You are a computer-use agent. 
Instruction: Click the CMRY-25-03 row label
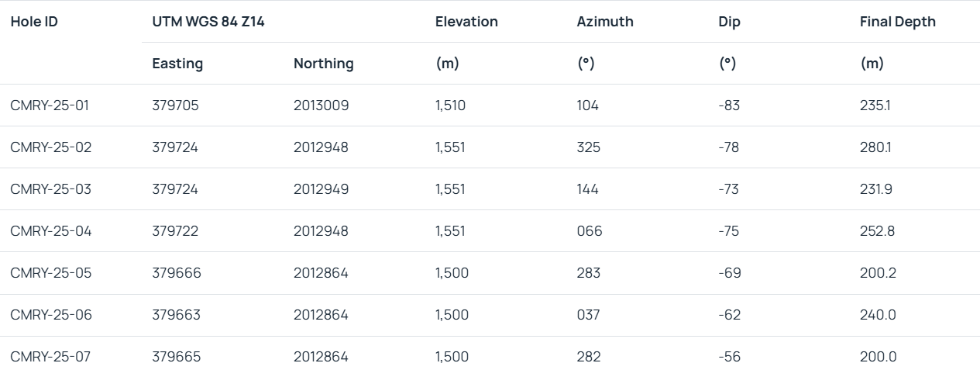[x=50, y=189]
